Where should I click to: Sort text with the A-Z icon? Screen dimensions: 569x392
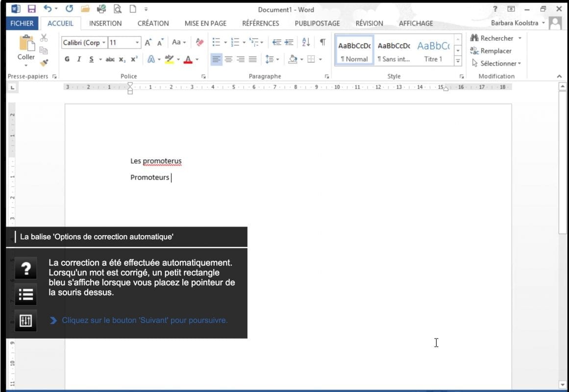coord(305,42)
